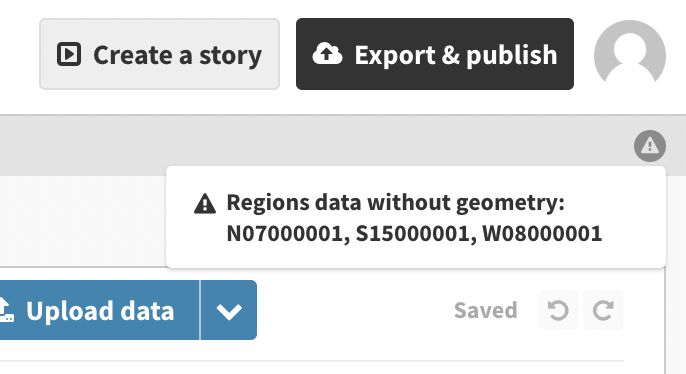Redo the change with the redo arrow
Screen dimensions: 686x374
pos(603,310)
